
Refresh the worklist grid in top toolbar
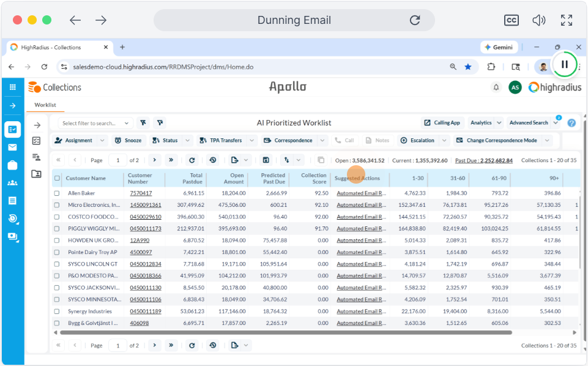click(x=192, y=160)
